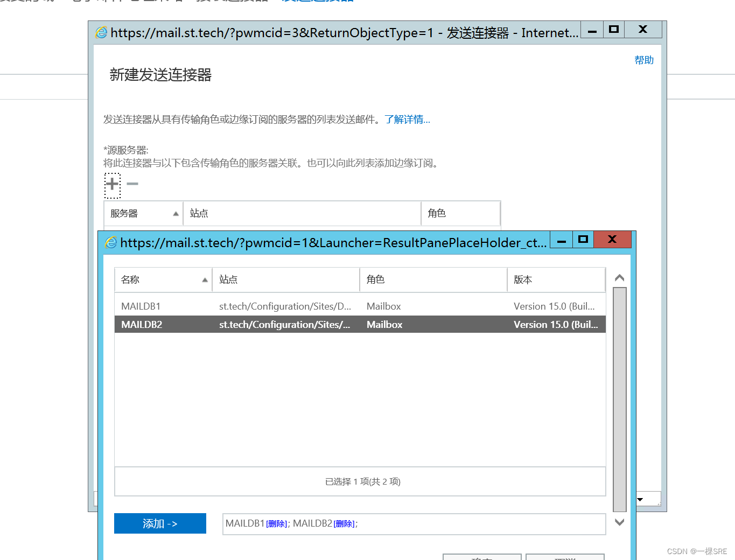The height and width of the screenshot is (560, 735).
Task: Click the 站点 header in source server table
Action: point(302,213)
